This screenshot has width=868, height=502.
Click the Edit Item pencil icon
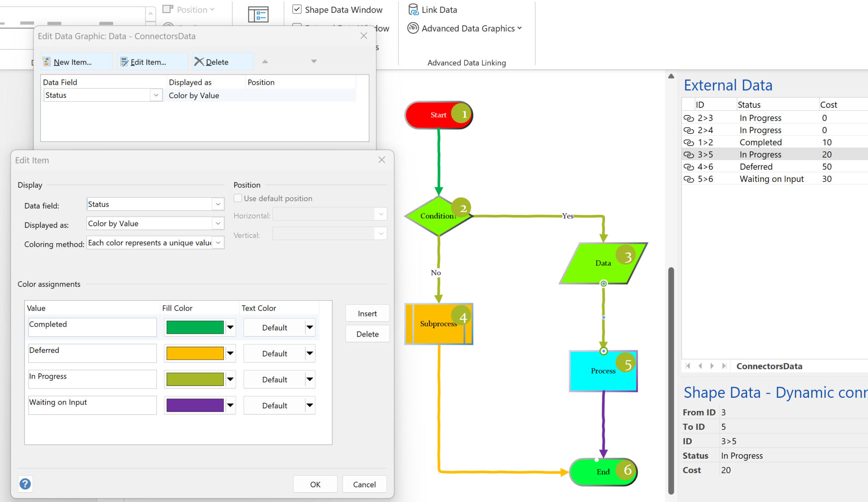(125, 62)
